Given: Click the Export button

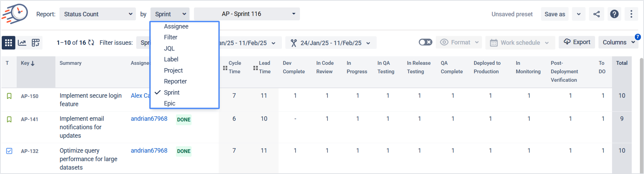Looking at the screenshot, I should point(577,42).
